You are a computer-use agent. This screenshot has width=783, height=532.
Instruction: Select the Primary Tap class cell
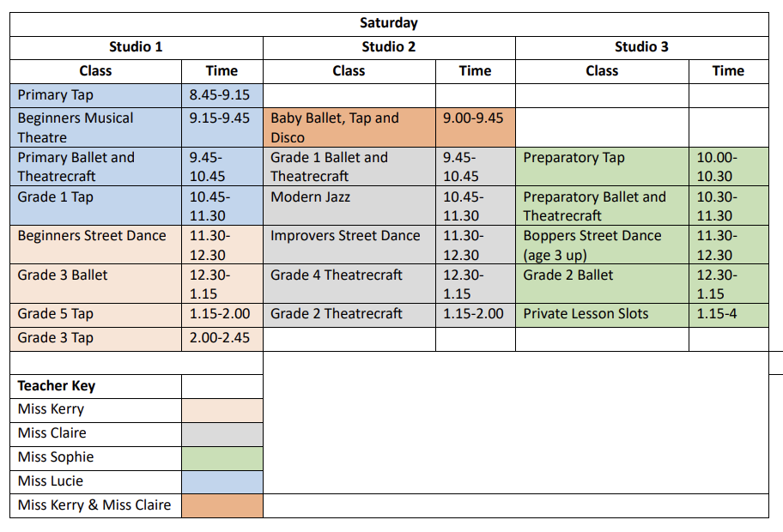[95, 95]
